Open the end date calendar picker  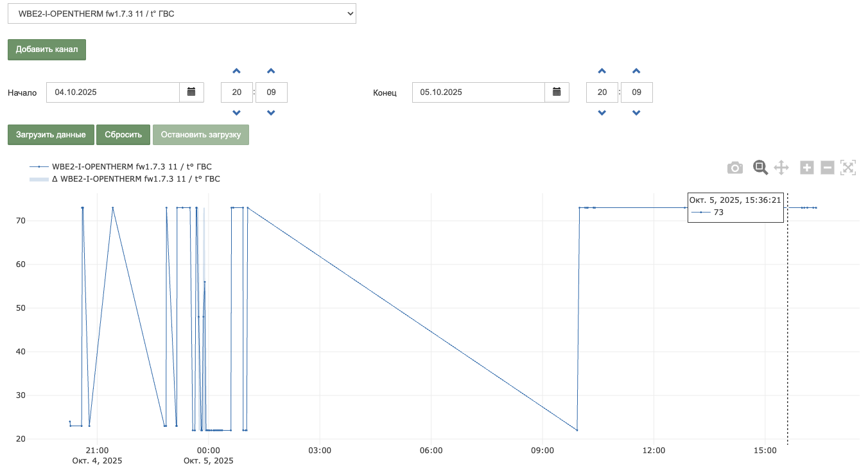point(557,92)
